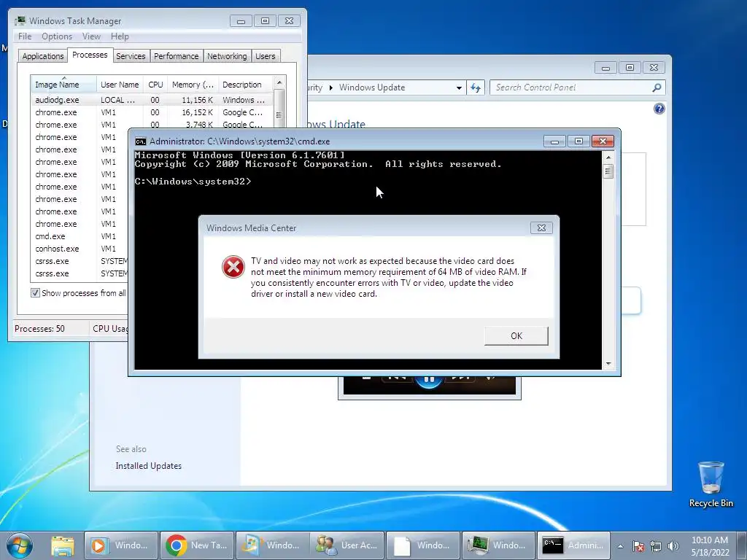Click the Task Manager title bar icon

tap(20, 21)
